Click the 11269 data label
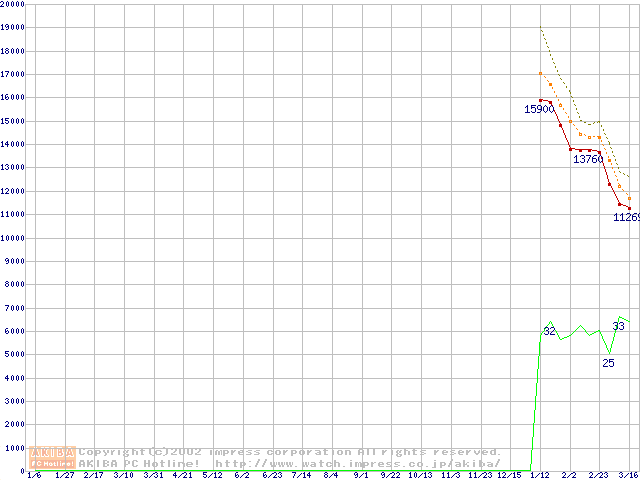This screenshot has height=480, width=640. 626,217
